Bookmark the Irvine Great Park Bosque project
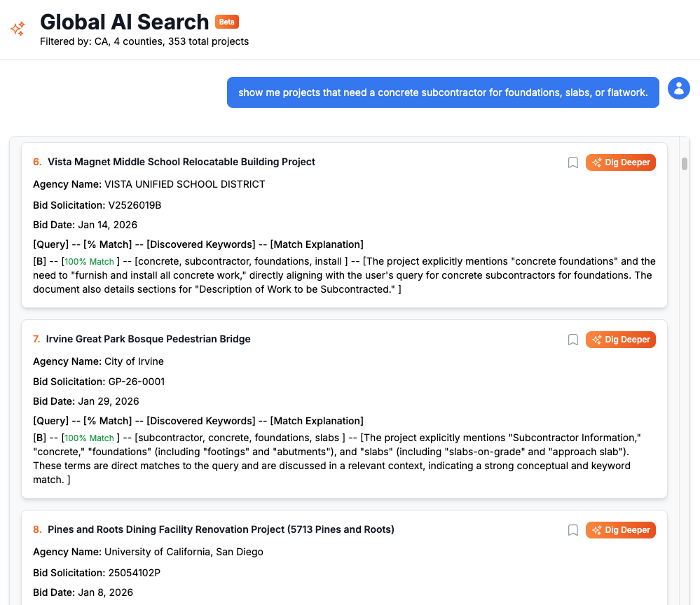This screenshot has height=605, width=700. (572, 339)
